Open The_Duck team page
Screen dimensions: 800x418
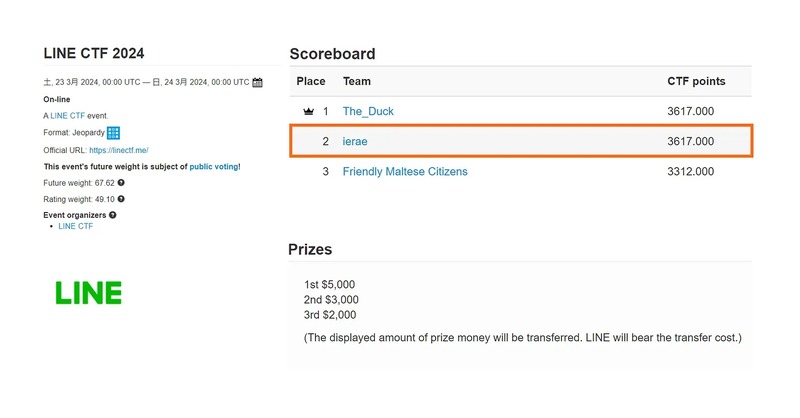pyautogui.click(x=368, y=112)
